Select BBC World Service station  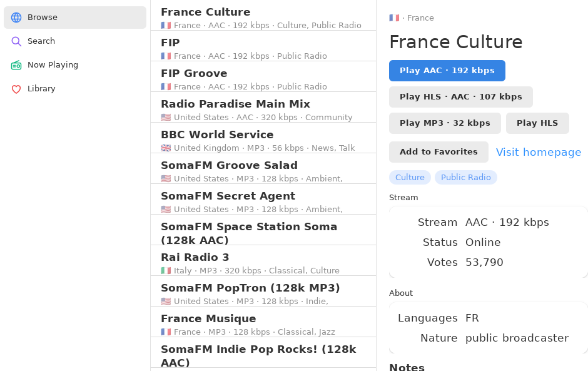pyautogui.click(x=263, y=138)
